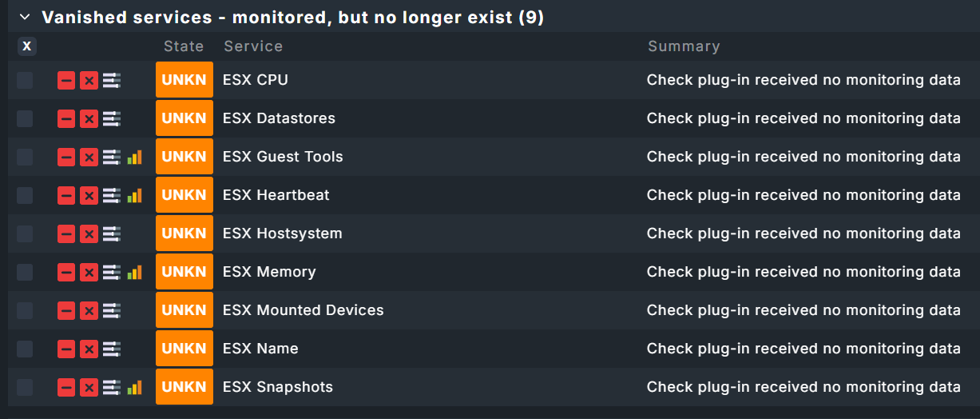Check the box next to ESX Name
Screen dimensions: 980x419
tap(26, 349)
